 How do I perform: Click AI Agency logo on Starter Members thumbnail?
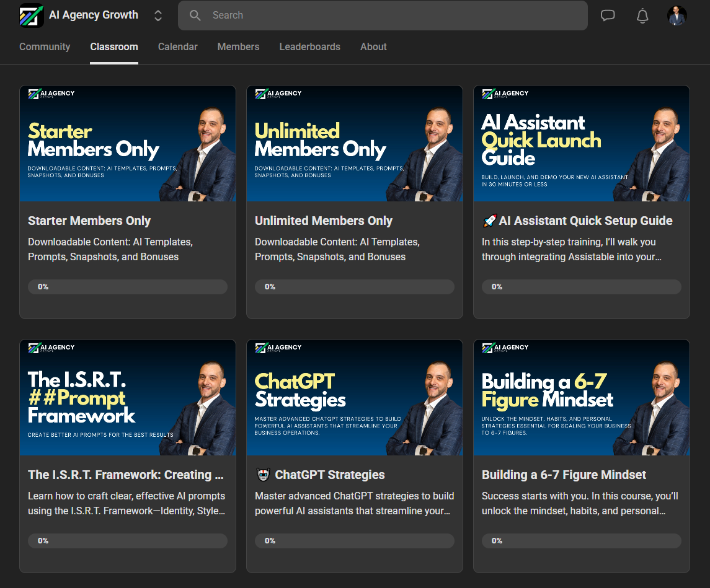point(51,94)
